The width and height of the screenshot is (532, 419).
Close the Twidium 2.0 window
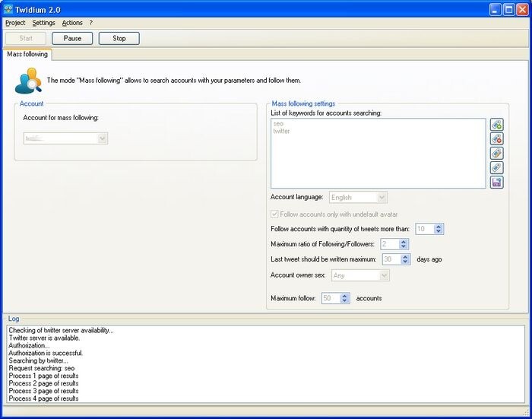pyautogui.click(x=522, y=10)
